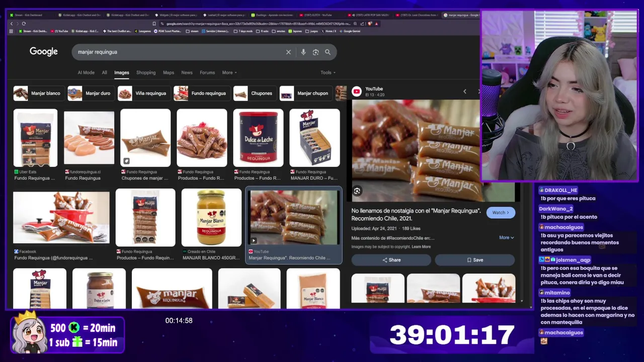Select the Maps tab
This screenshot has height=362, width=644.
coord(169,72)
